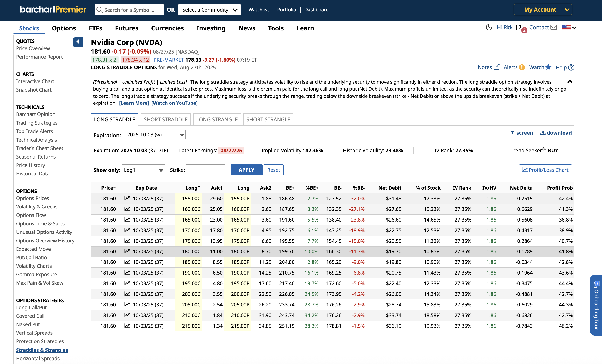Open Alerts exclamation icon
602x364 pixels.
point(522,67)
